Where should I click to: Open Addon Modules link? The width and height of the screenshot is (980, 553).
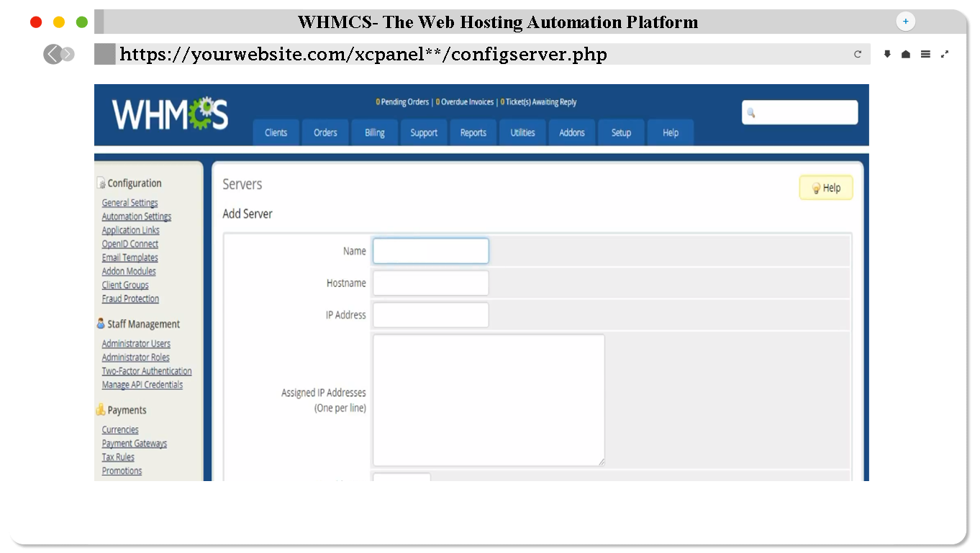[x=129, y=271]
